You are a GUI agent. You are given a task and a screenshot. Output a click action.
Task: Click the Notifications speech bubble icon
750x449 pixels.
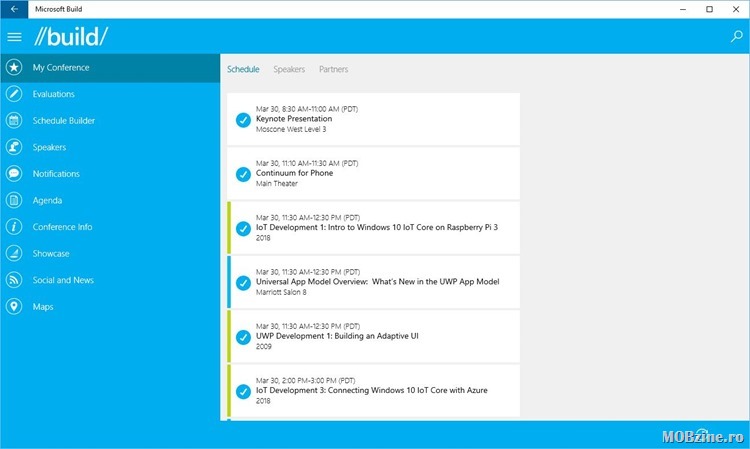coord(14,174)
